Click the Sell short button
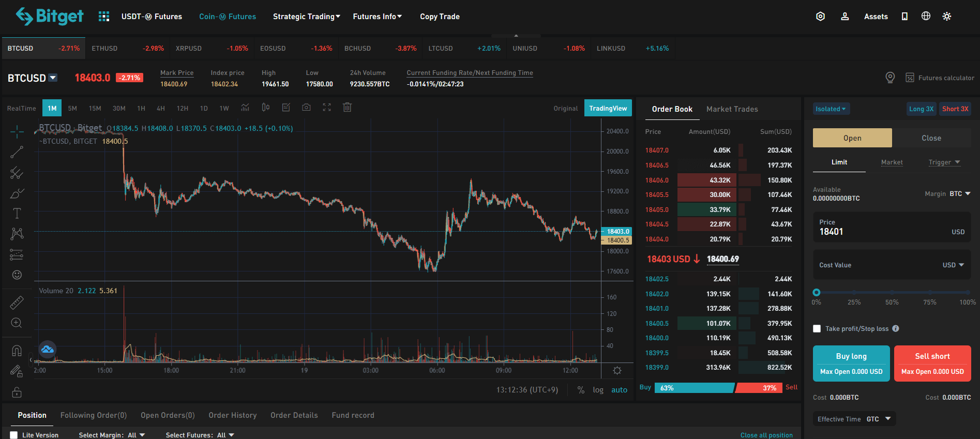The image size is (980, 439). click(932, 364)
